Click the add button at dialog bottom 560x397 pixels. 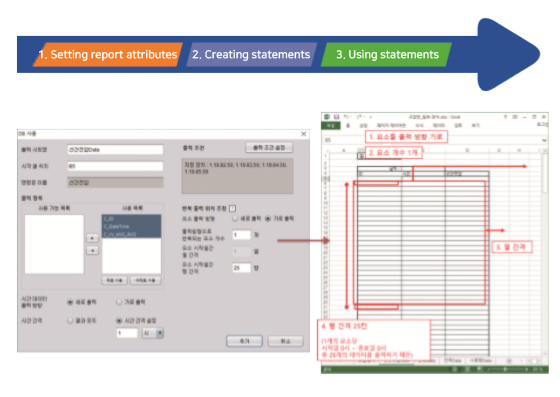point(244,341)
